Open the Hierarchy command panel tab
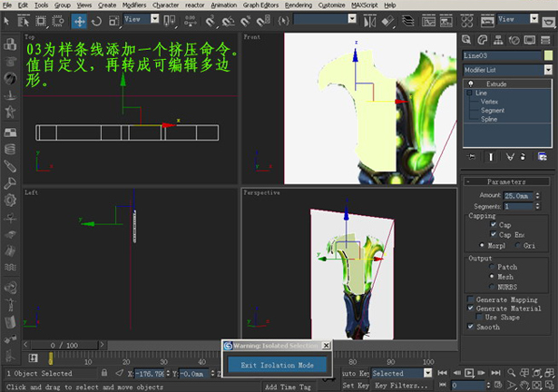The width and height of the screenshot is (558, 392). click(499, 38)
